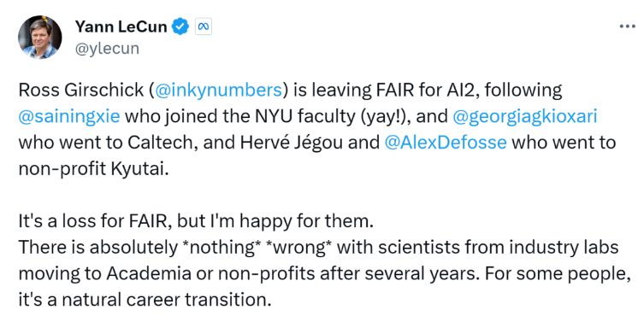The image size is (644, 316).
Task: Open the three-dot more options menu
Action: click(x=627, y=26)
